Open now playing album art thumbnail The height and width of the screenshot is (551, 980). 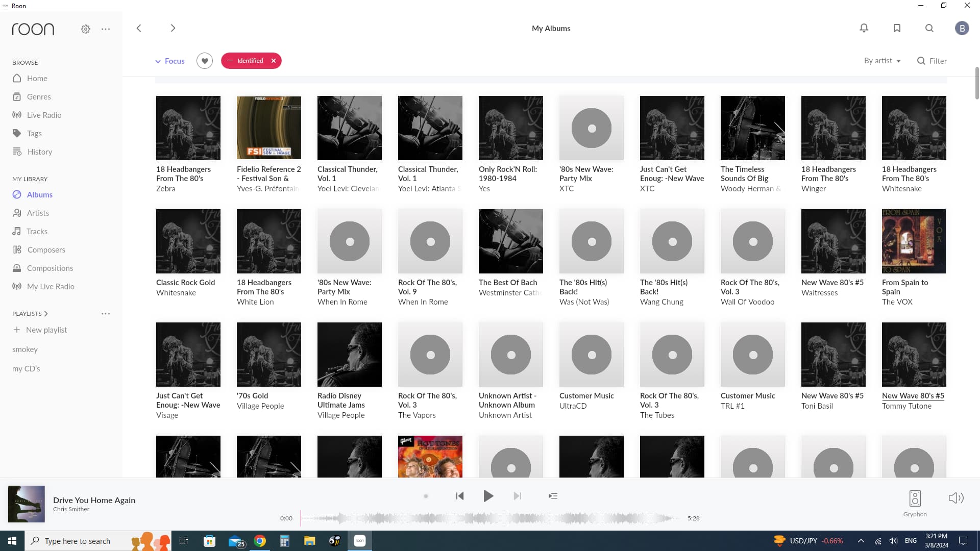[27, 504]
